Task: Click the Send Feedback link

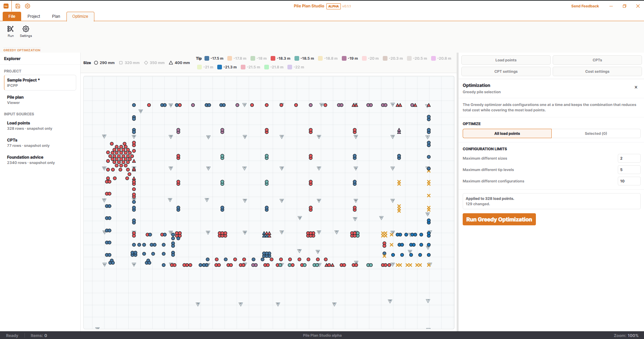Action: pyautogui.click(x=585, y=6)
